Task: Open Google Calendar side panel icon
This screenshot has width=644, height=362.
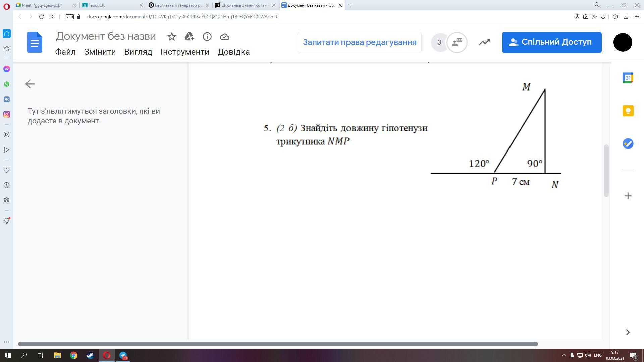Action: pyautogui.click(x=628, y=78)
